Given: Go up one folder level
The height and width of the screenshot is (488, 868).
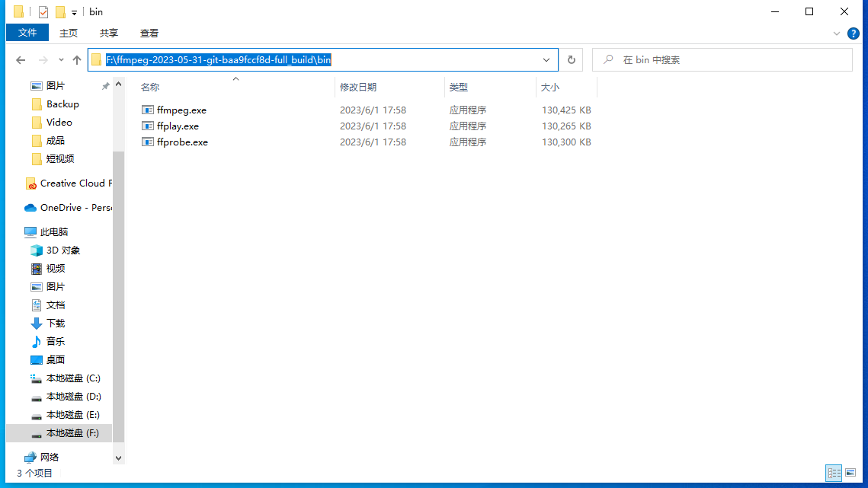Looking at the screenshot, I should (x=76, y=59).
